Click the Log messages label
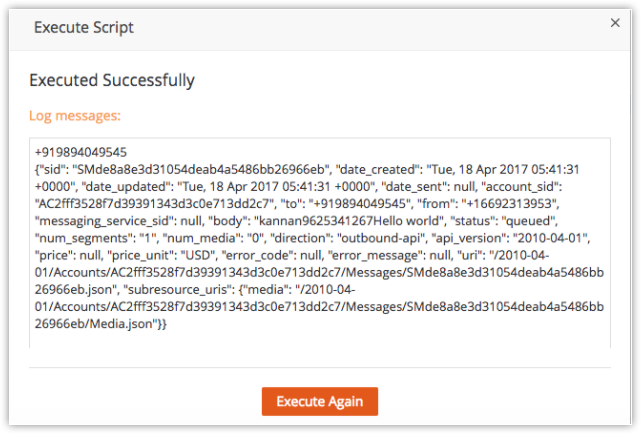 pyautogui.click(x=75, y=116)
